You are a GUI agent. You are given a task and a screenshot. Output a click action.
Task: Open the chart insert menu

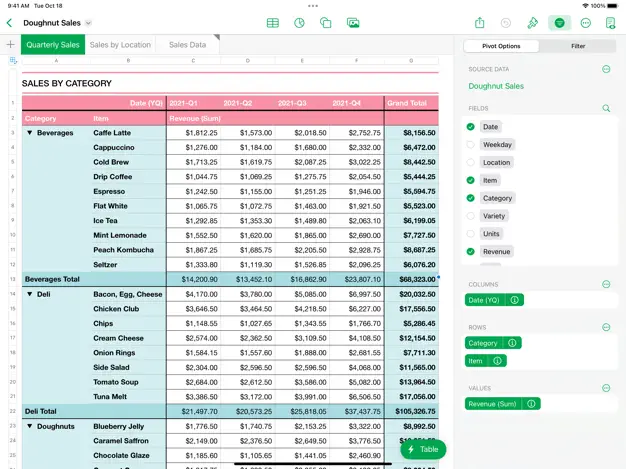[x=299, y=22]
